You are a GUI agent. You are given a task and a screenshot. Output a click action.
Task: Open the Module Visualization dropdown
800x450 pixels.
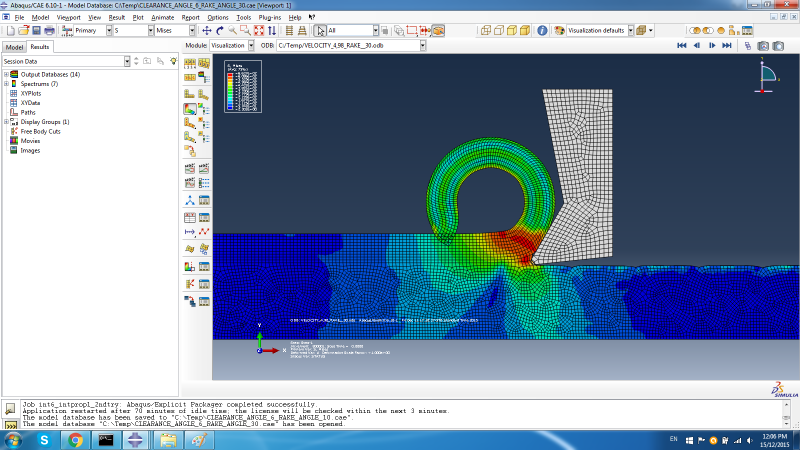[251, 45]
